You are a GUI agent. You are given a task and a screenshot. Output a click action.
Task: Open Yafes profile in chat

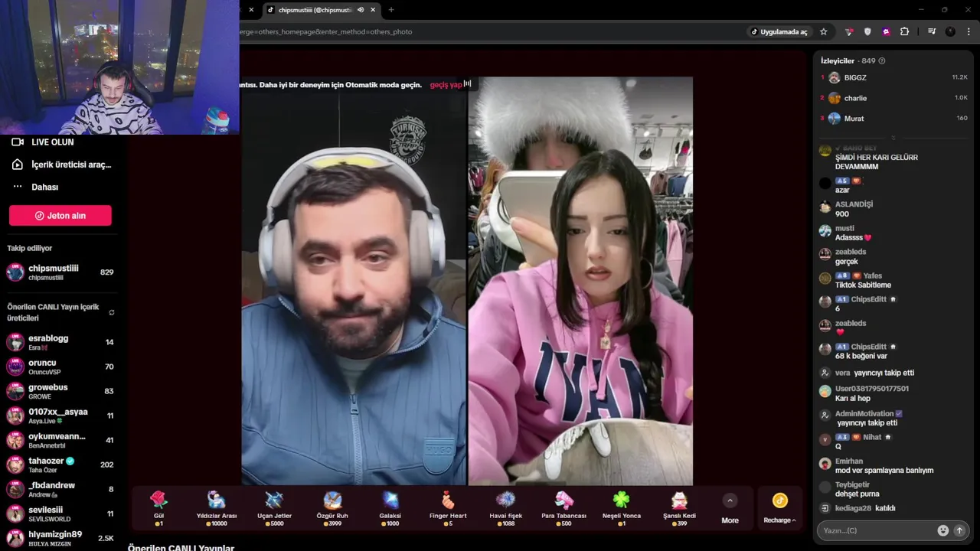pyautogui.click(x=873, y=275)
